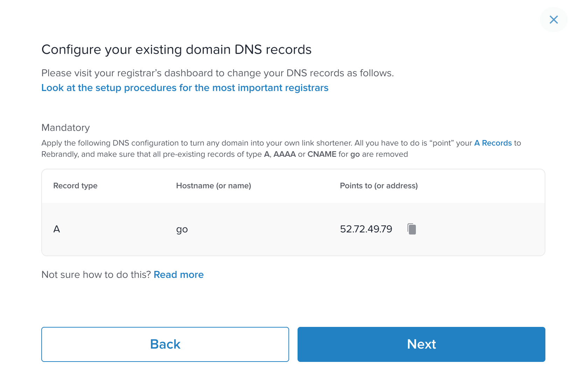
Task: Click the bold AAAA text in the description
Action: pyautogui.click(x=284, y=154)
